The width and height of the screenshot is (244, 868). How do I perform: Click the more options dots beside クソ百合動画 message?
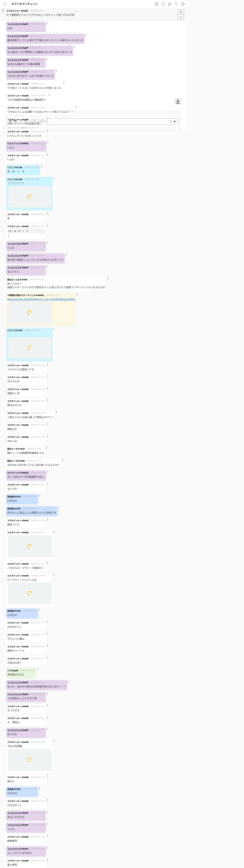tap(48, 472)
